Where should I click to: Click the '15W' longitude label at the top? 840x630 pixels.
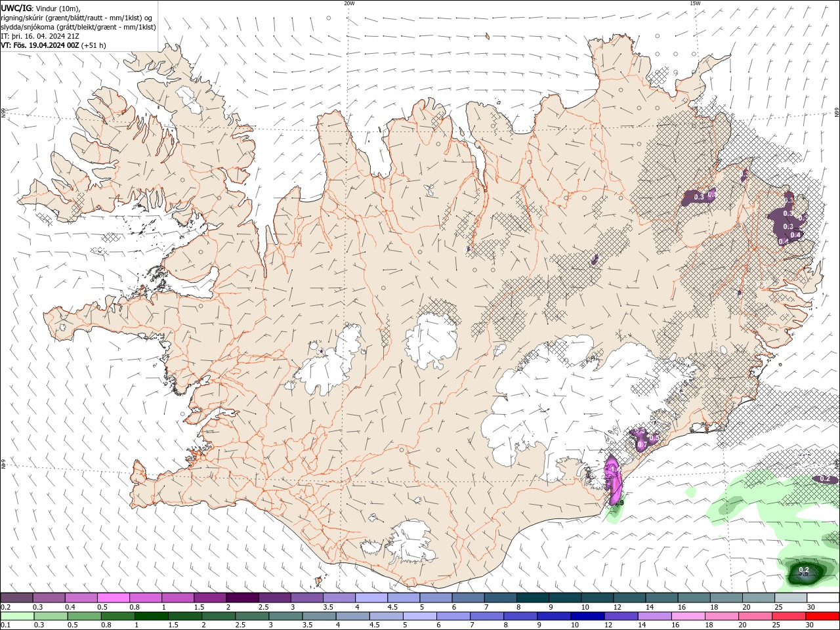pyautogui.click(x=695, y=3)
